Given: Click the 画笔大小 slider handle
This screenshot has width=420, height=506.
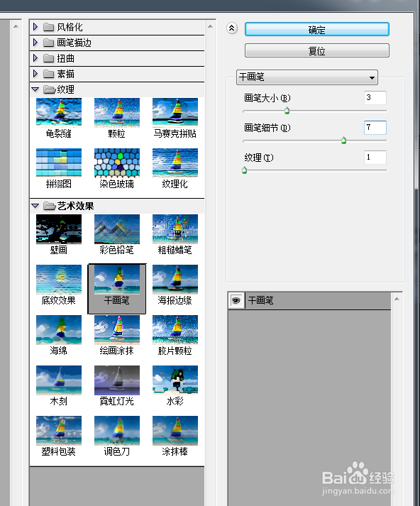Looking at the screenshot, I should click(x=287, y=111).
